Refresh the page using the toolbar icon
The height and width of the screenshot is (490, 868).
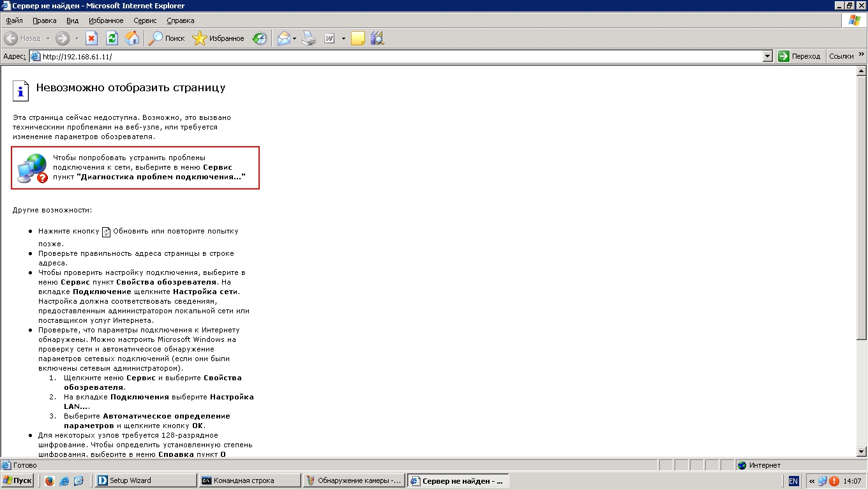pyautogui.click(x=112, y=38)
